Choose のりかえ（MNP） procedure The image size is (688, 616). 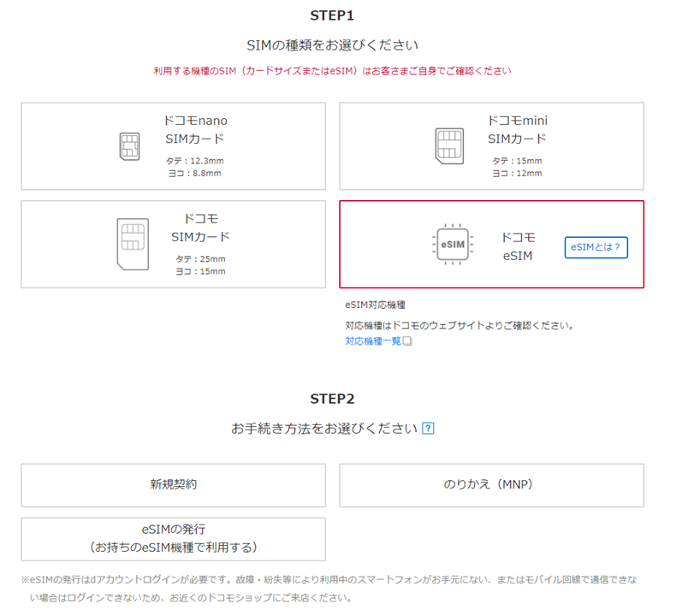point(491,485)
